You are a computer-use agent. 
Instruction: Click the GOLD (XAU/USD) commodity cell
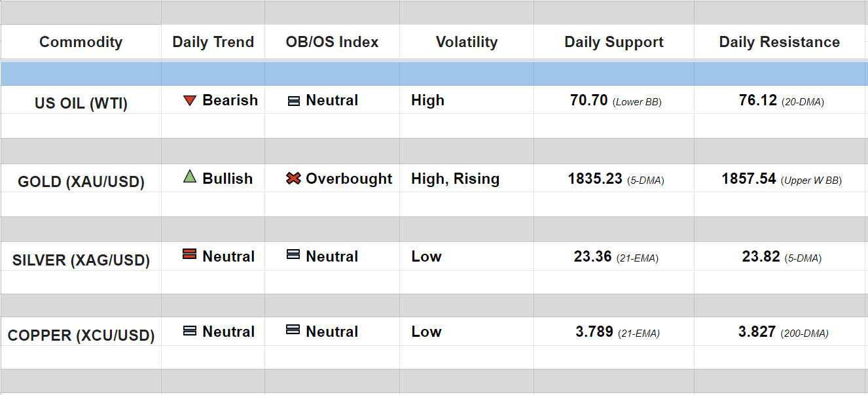click(81, 182)
